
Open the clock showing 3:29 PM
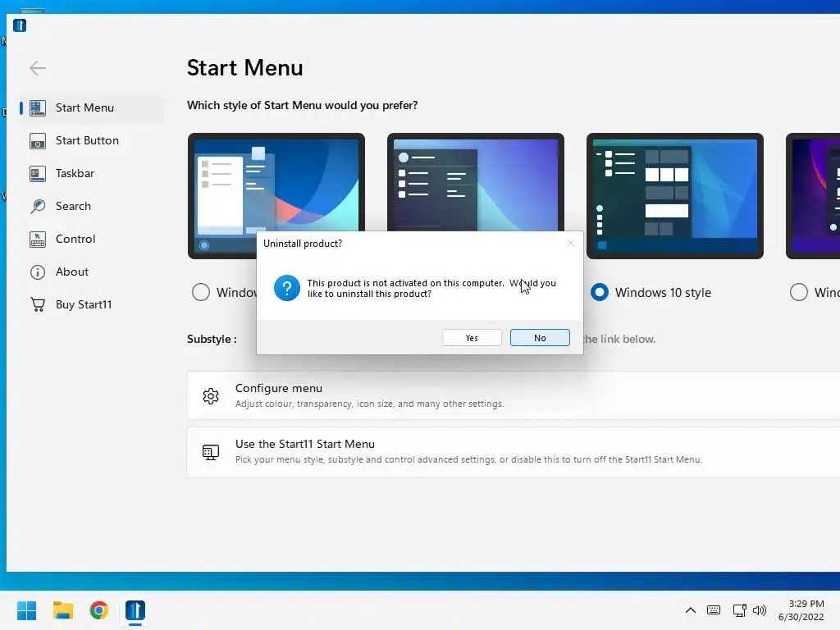pos(801,610)
